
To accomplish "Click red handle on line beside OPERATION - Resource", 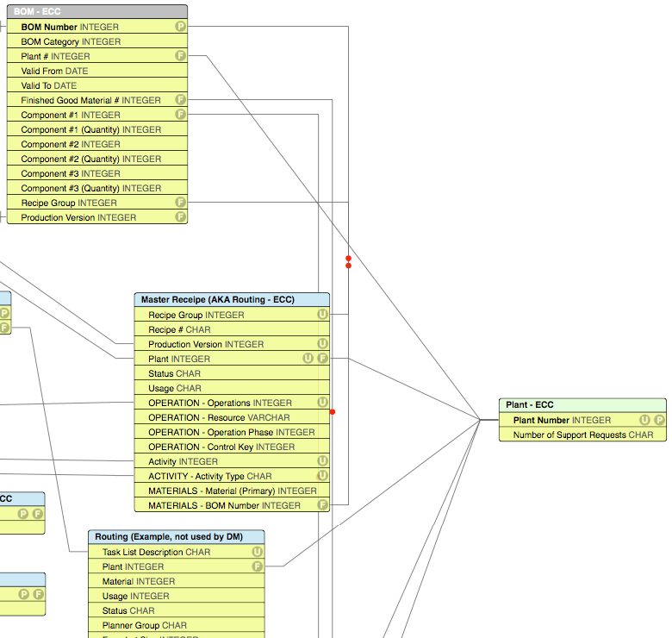I will click(x=333, y=411).
